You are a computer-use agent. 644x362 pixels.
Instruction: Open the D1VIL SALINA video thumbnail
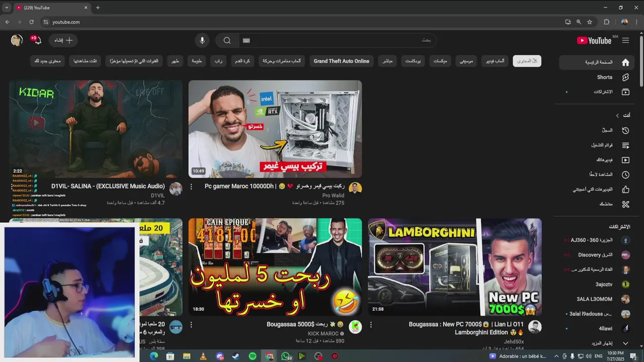(96, 129)
